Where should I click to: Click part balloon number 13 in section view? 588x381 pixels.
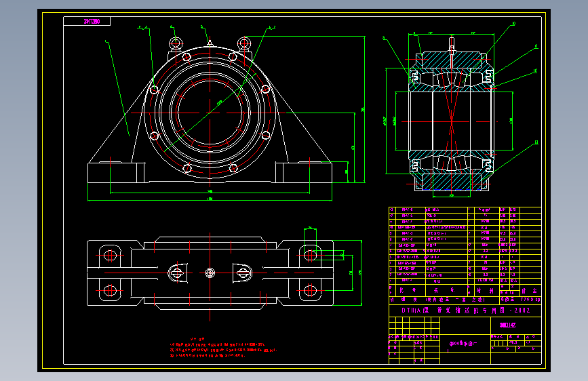(536, 142)
